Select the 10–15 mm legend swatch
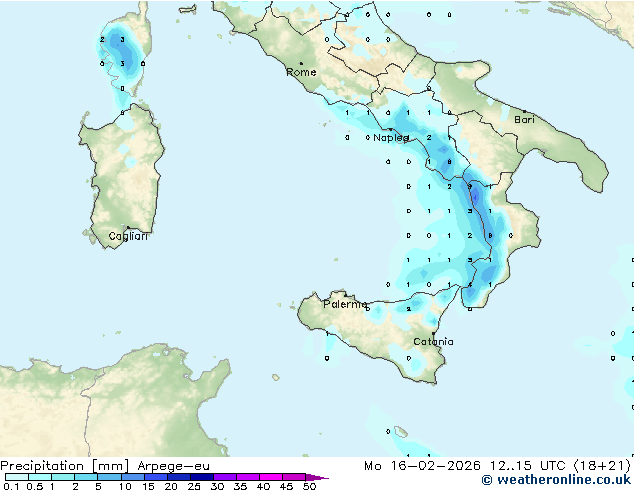This screenshot has height=490, width=634. coord(132,477)
